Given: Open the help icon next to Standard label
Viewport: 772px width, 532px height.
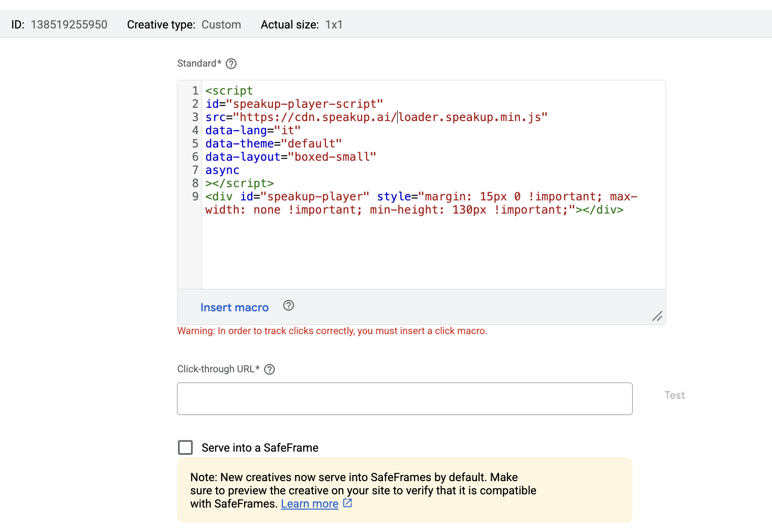Looking at the screenshot, I should (231, 64).
